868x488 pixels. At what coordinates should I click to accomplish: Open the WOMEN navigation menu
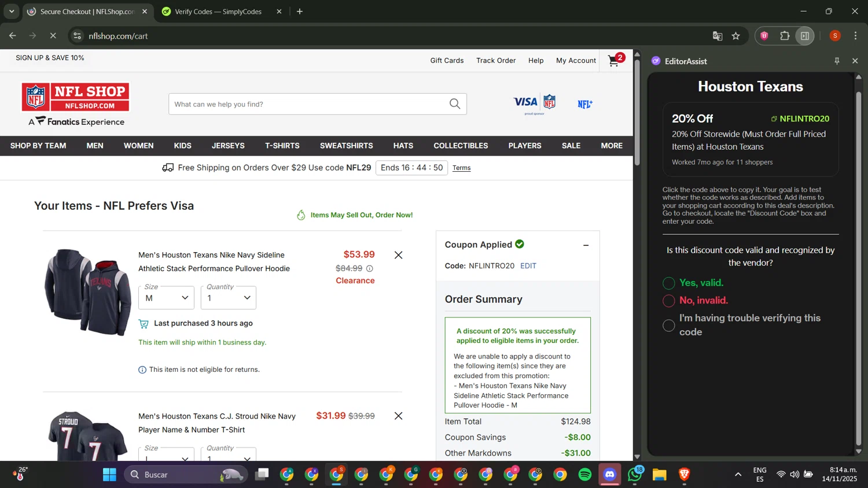pyautogui.click(x=139, y=146)
